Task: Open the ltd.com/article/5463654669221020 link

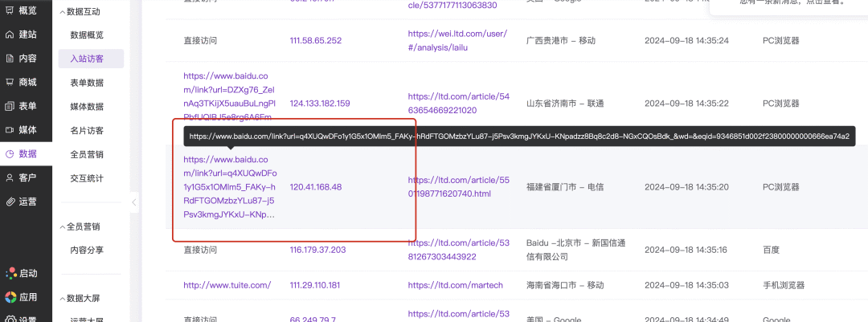Action: coord(458,104)
